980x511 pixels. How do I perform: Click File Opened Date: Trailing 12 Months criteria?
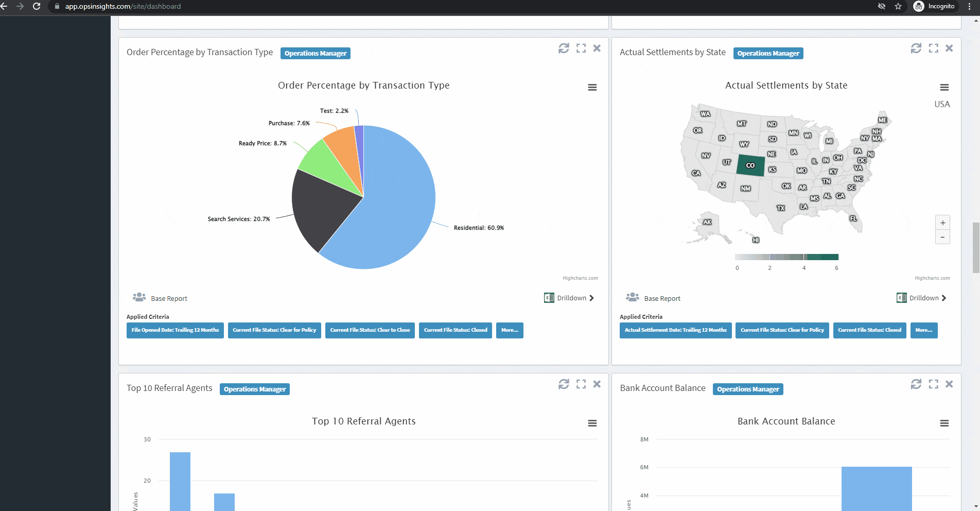(175, 330)
